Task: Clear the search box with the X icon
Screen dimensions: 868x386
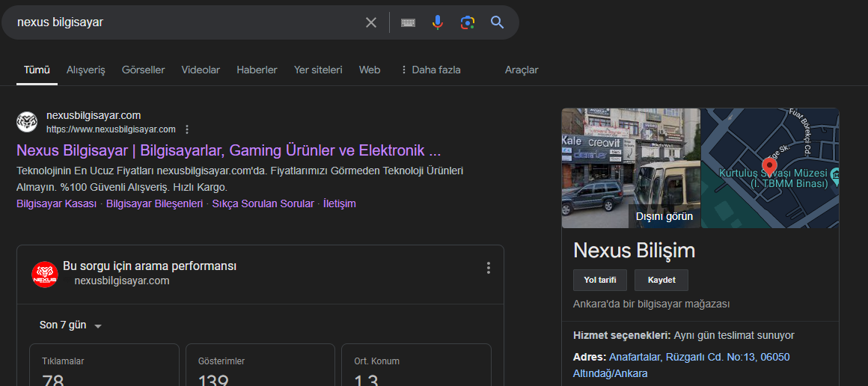Action: click(371, 22)
